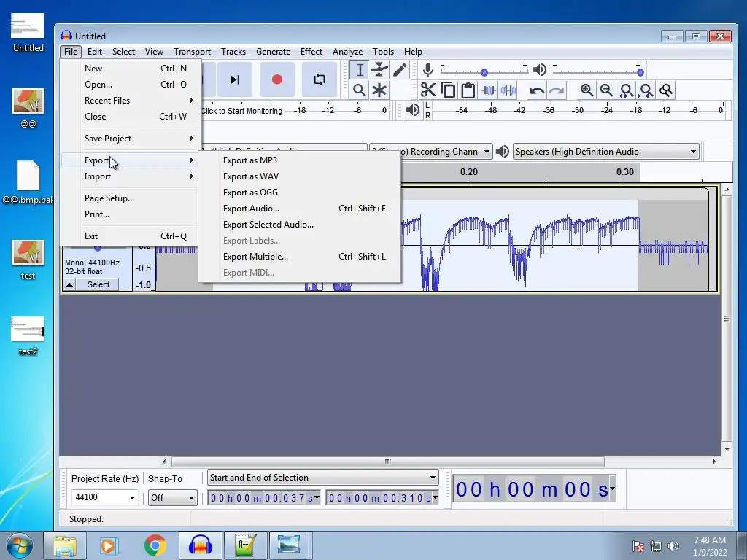Screen dimensions: 747x560
Task: Select the Envelope tool
Action: point(379,70)
